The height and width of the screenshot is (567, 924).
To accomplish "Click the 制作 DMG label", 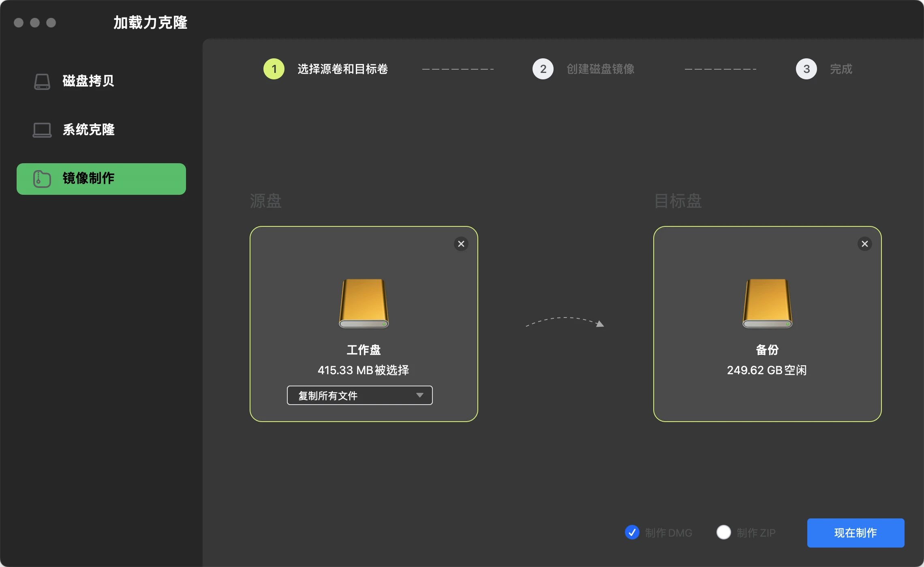I will 669,533.
